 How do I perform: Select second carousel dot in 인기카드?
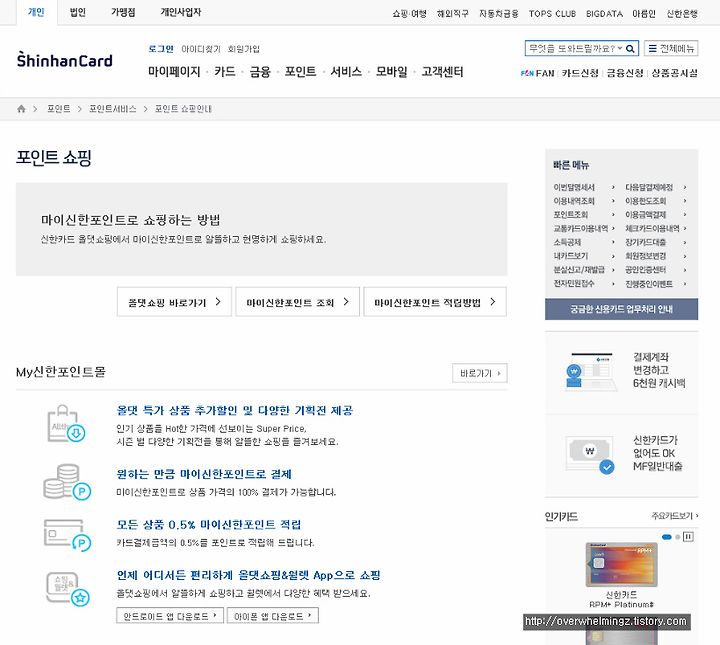[678, 537]
